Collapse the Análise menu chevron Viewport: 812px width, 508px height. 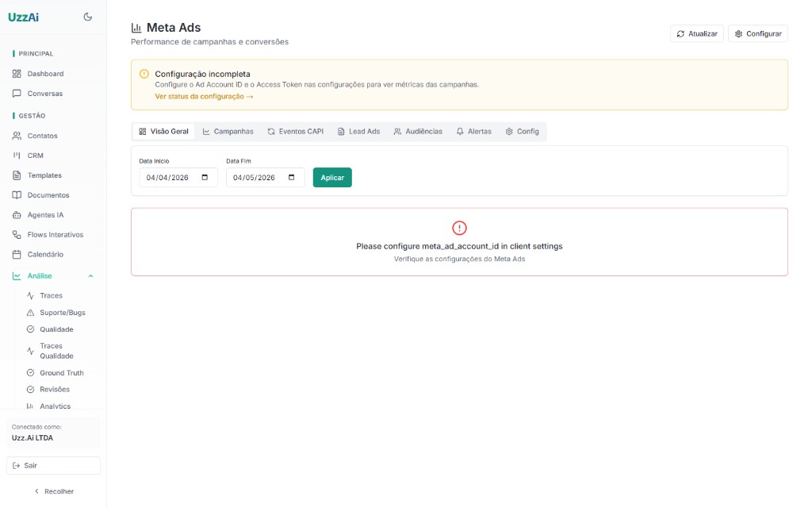(x=90, y=275)
